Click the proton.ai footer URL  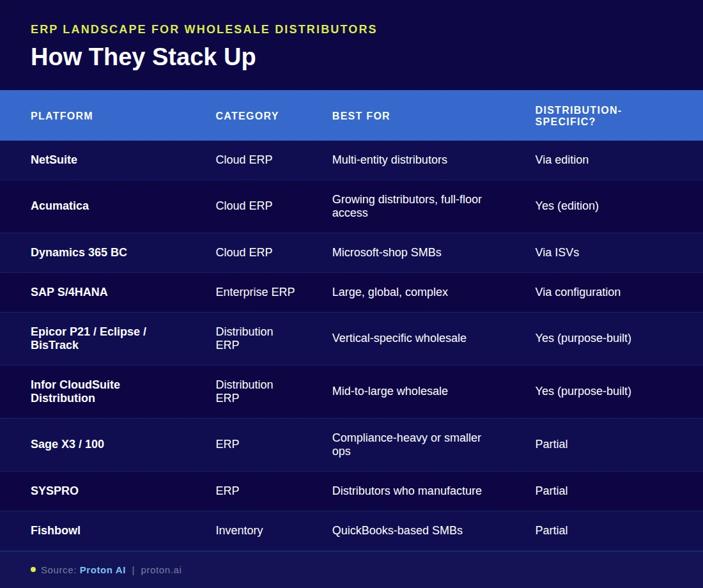[161, 570]
